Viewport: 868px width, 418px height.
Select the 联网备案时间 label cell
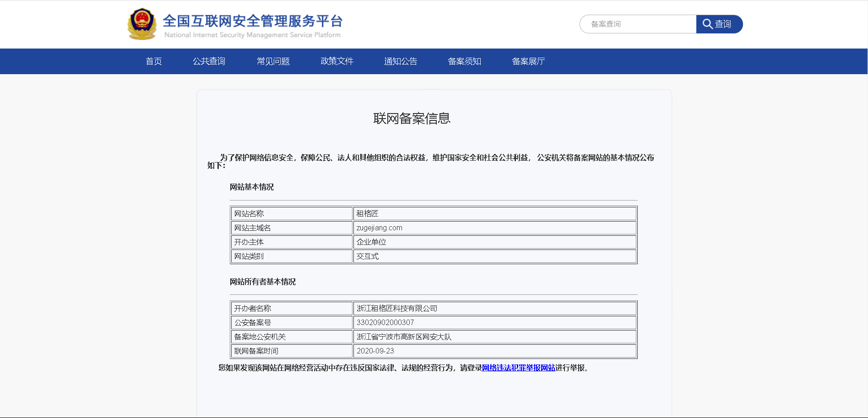[x=292, y=351]
